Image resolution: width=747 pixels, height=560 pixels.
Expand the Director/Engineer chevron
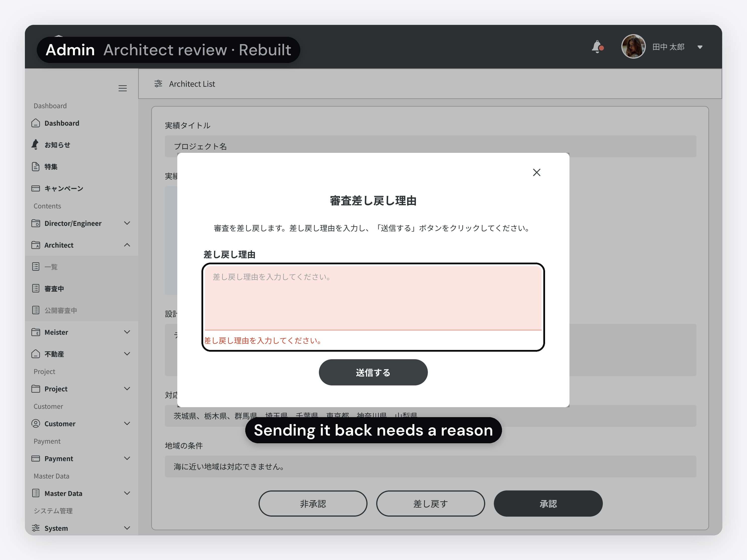click(x=127, y=223)
